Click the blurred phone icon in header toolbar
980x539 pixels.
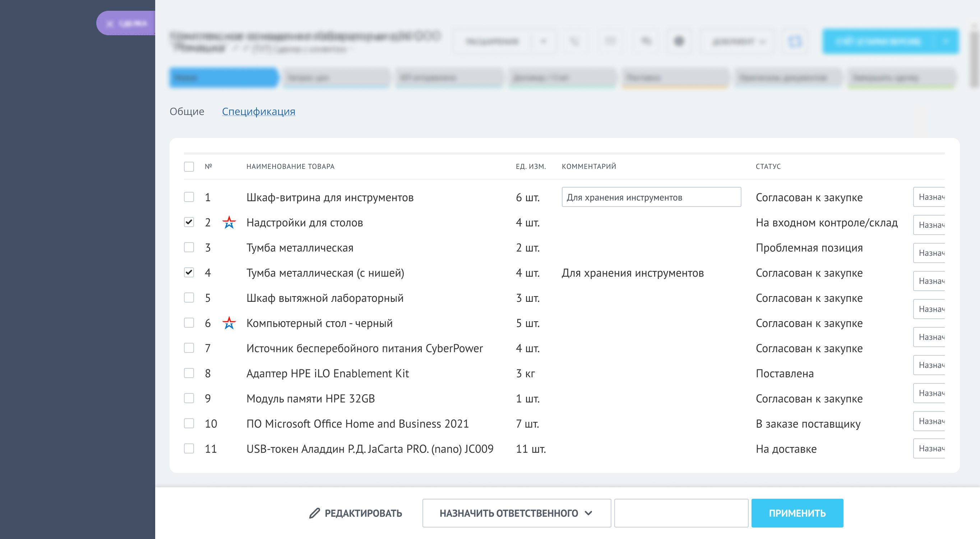point(574,41)
